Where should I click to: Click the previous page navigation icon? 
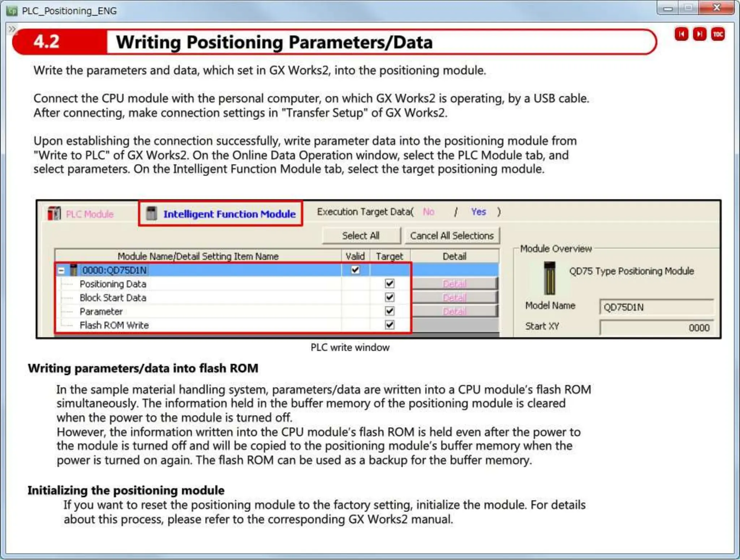coord(681,34)
